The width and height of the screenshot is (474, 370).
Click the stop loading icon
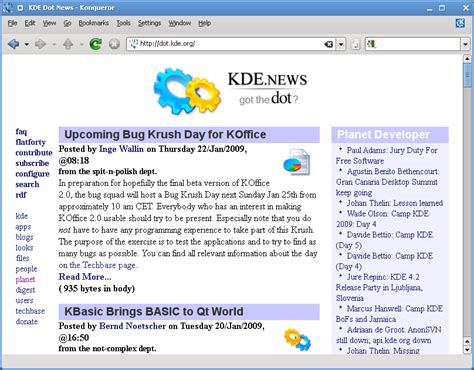[114, 44]
